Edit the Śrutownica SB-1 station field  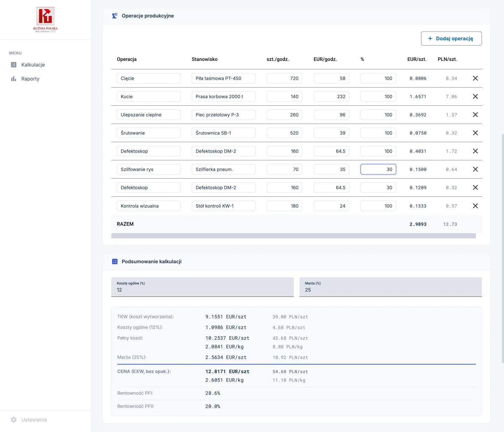tap(224, 133)
